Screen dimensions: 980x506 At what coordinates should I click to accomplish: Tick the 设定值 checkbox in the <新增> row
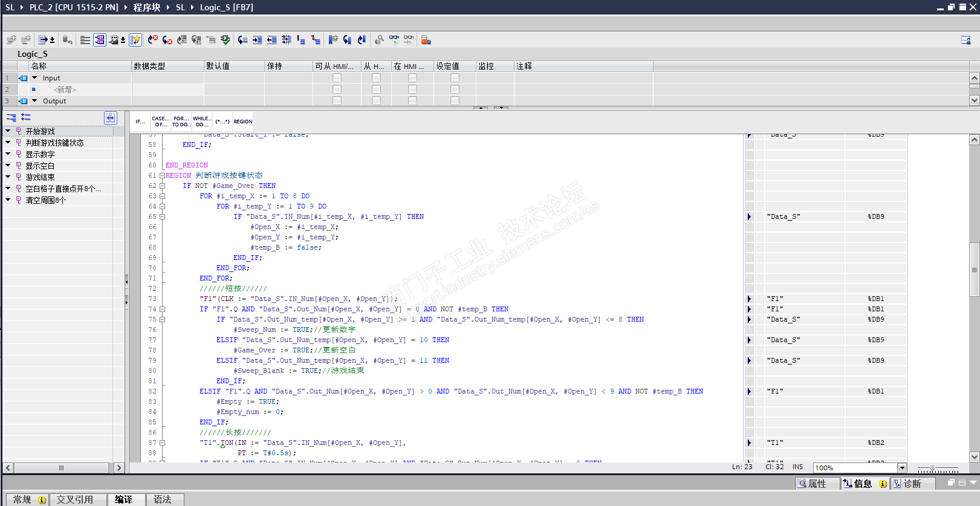[x=455, y=89]
